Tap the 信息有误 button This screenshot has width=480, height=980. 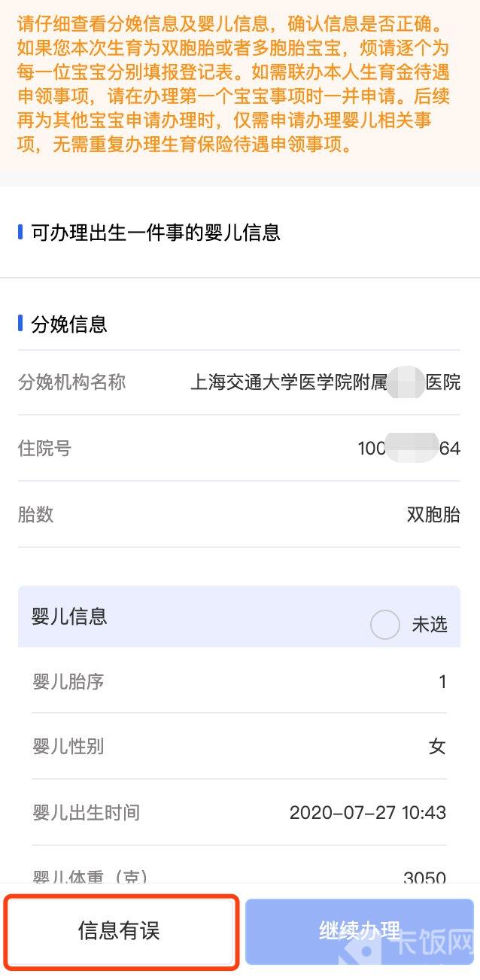[119, 931]
